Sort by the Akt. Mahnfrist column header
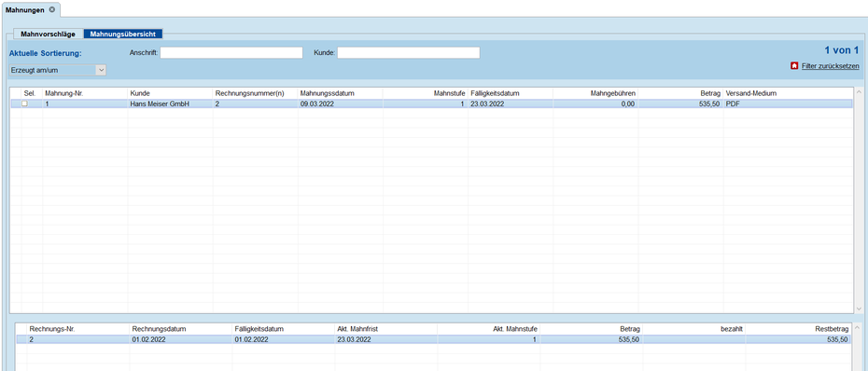868x371 pixels. [385, 329]
